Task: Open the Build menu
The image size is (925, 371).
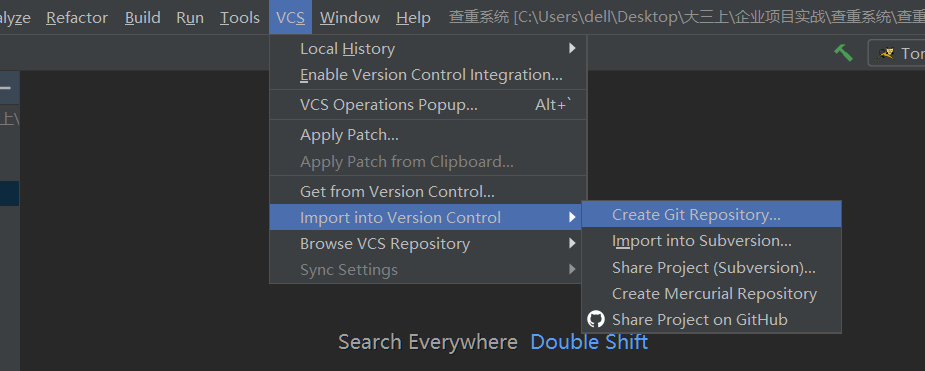Action: tap(143, 18)
